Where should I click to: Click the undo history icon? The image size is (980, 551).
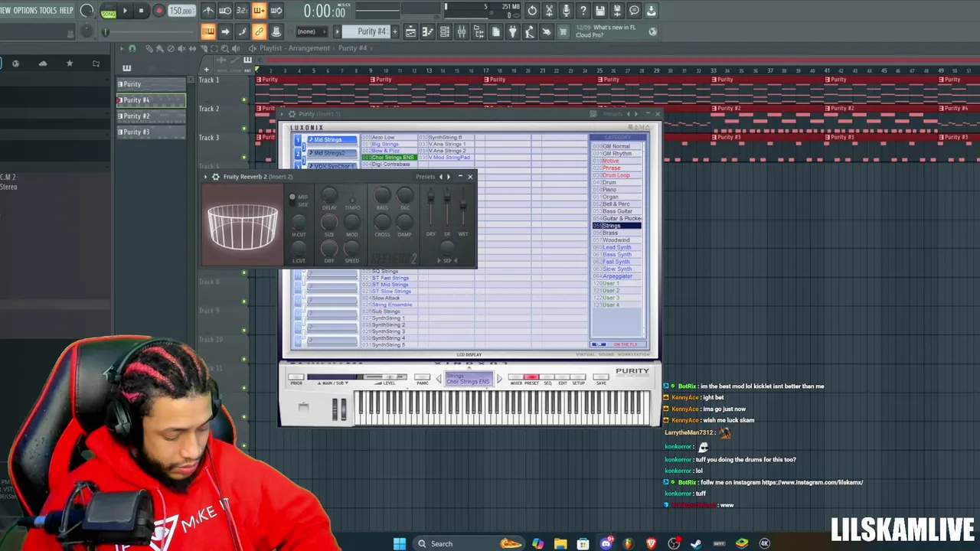point(532,11)
